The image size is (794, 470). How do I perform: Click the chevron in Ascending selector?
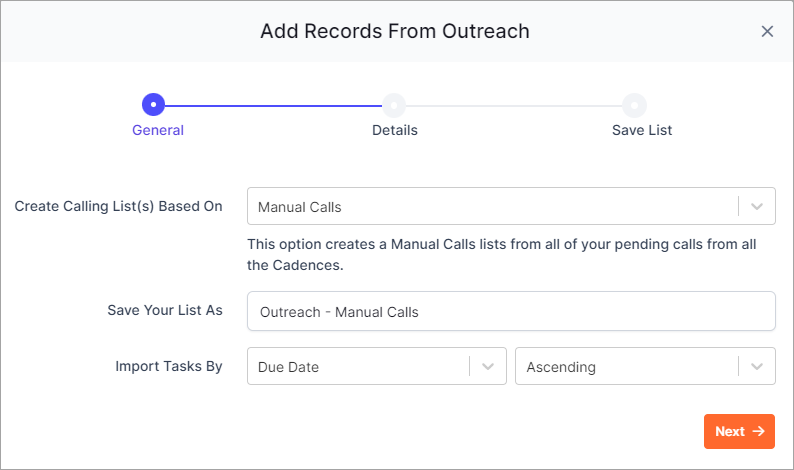coord(757,366)
